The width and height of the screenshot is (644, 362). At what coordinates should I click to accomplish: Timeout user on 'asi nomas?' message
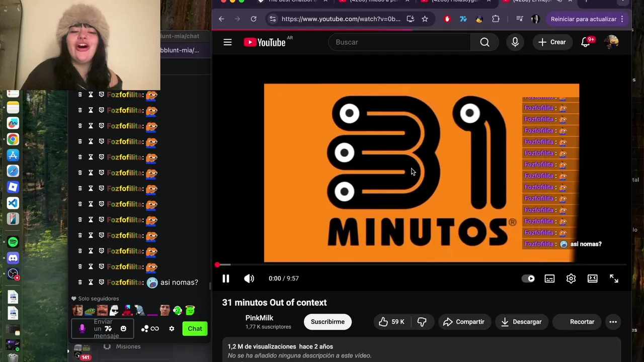[x=91, y=283]
